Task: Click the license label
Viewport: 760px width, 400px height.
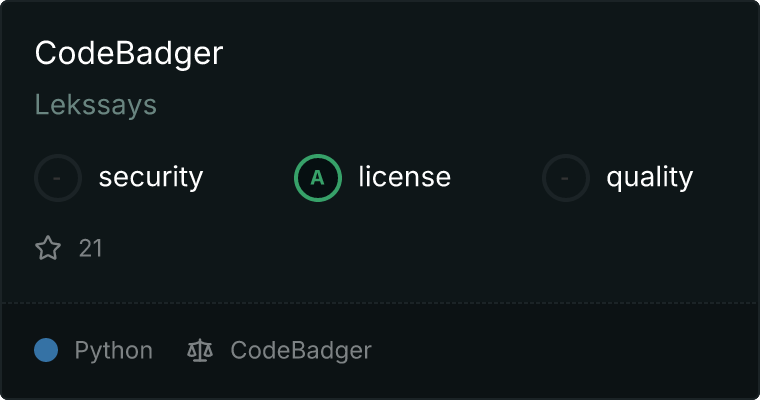Action: (x=405, y=176)
